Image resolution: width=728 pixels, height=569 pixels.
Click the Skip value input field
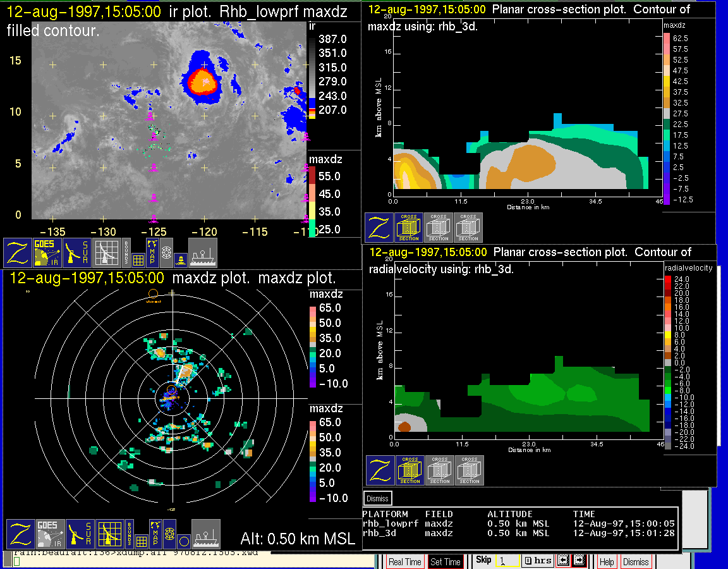click(x=507, y=561)
